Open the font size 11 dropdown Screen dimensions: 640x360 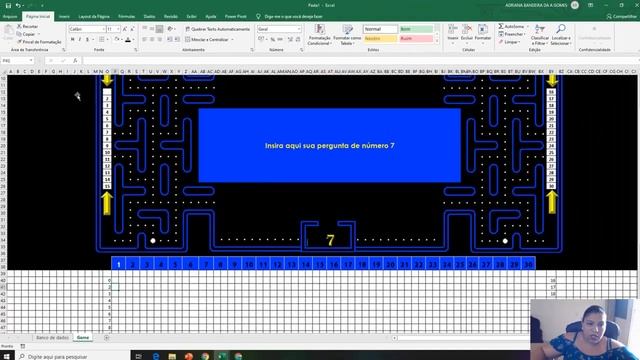118,29
